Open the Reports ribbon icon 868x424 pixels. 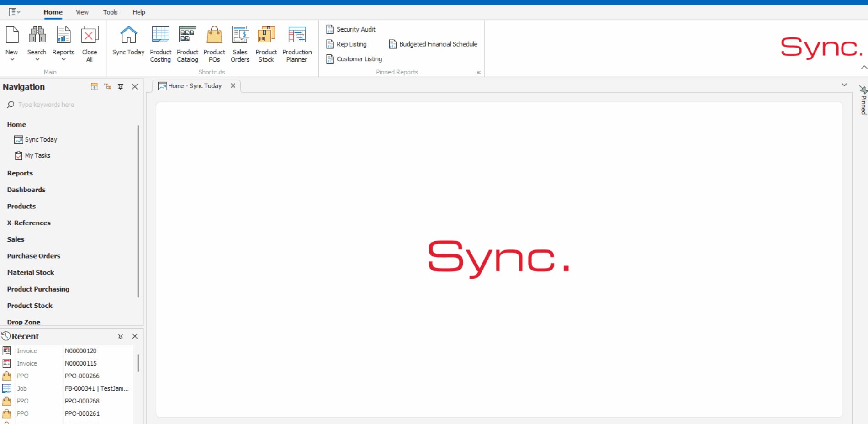(x=63, y=35)
